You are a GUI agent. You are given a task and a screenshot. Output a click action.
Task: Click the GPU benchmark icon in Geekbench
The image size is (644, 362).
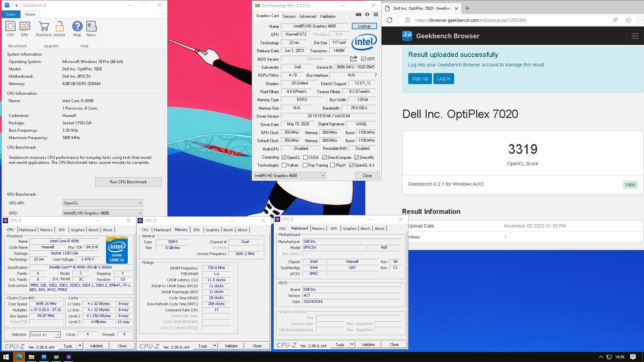coord(24,28)
